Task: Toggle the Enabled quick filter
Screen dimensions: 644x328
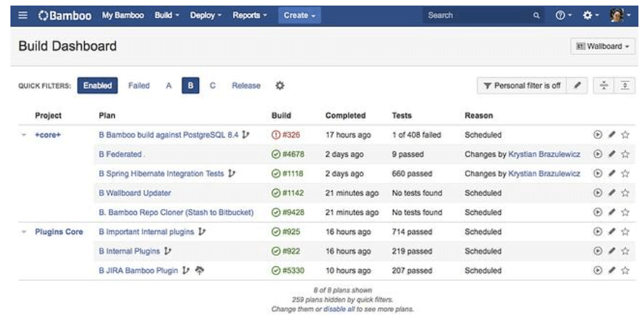Action: 97,85
